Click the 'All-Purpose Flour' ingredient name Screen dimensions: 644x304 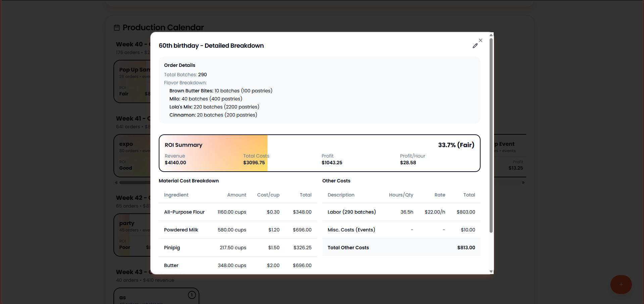pyautogui.click(x=184, y=212)
